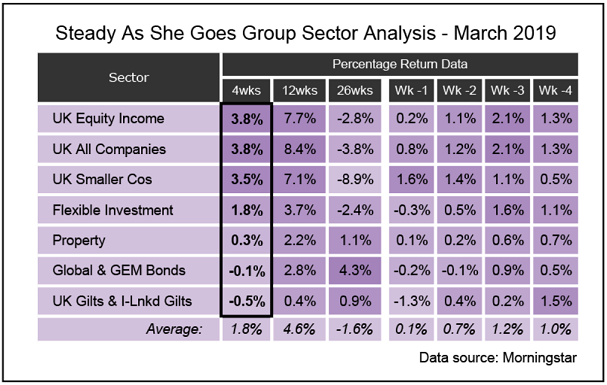Select the 26wks column header
The height and width of the screenshot is (385, 607).
[355, 91]
